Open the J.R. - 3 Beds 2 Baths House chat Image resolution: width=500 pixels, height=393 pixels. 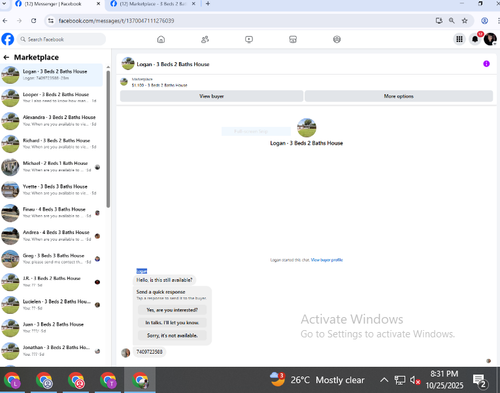click(52, 281)
